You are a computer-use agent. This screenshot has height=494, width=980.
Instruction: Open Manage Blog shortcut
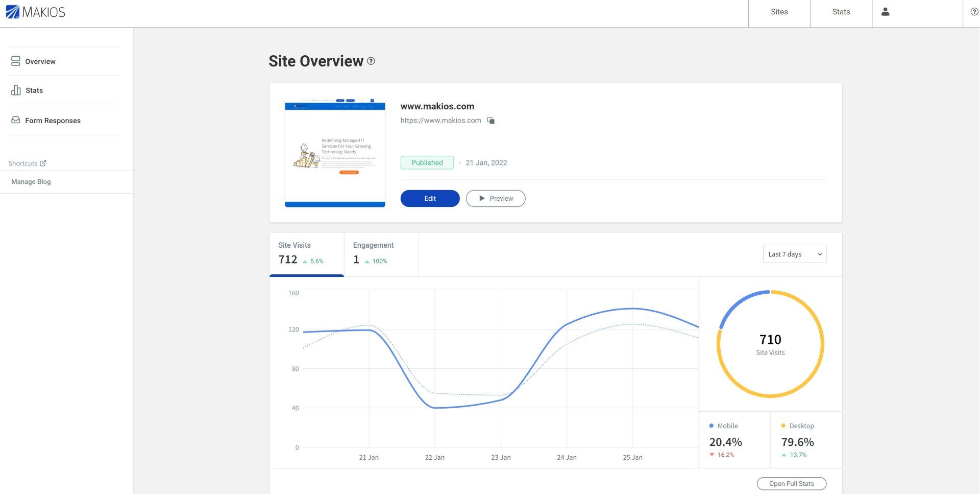click(31, 181)
